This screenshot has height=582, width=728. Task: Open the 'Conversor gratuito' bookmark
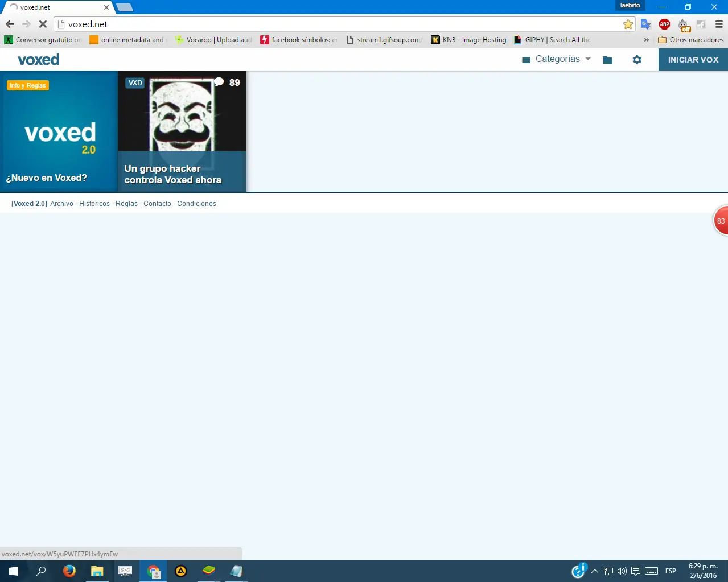(43, 40)
